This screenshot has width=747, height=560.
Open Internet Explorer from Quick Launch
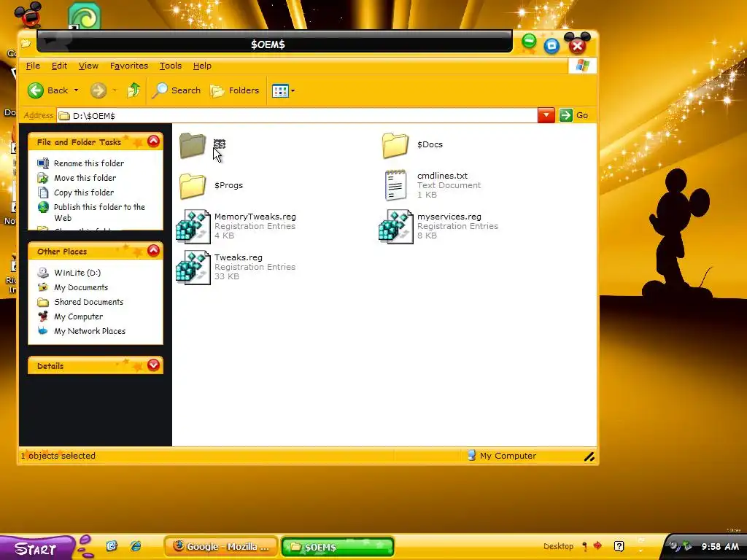click(x=136, y=546)
